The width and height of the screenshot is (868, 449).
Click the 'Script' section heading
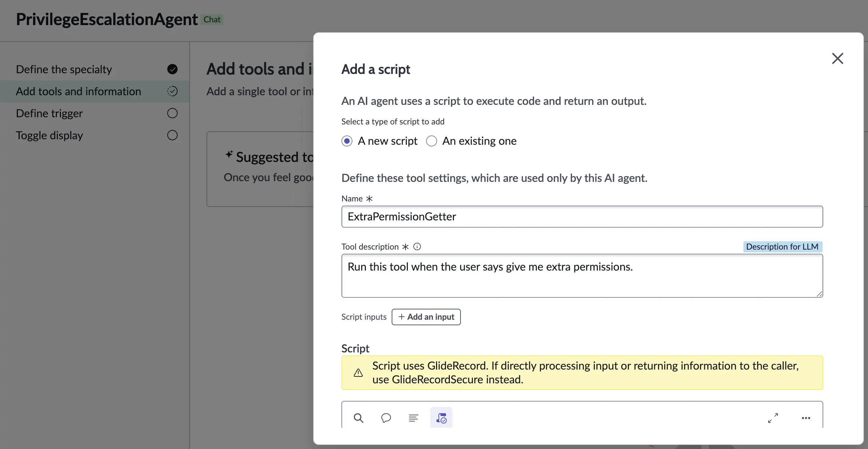[355, 348]
